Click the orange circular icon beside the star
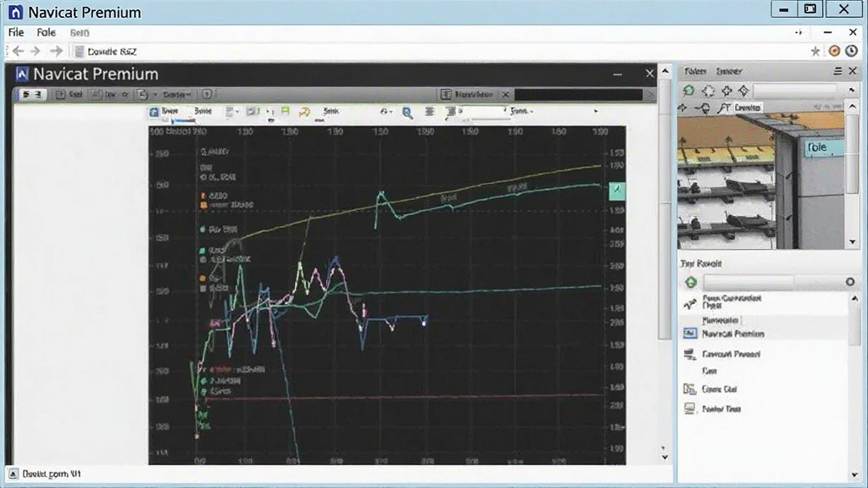The width and height of the screenshot is (868, 488). 834,51
